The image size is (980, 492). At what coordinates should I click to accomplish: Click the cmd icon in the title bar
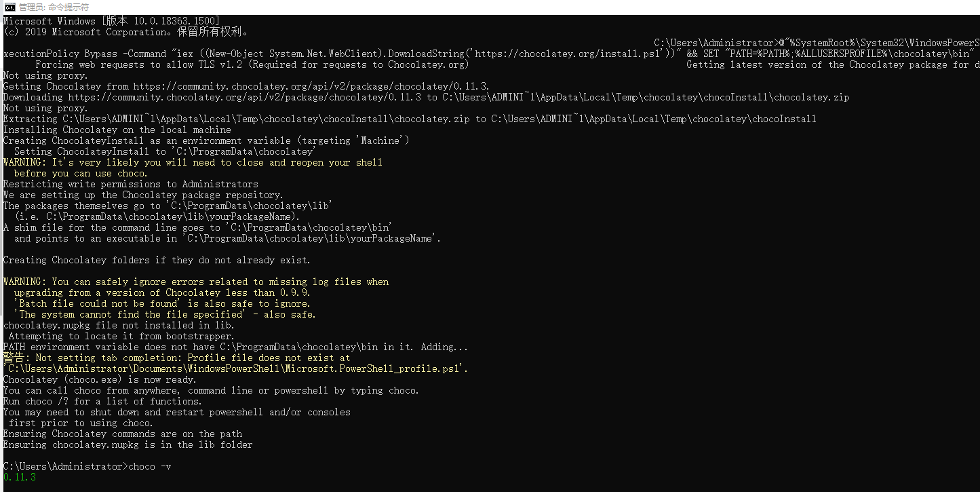(x=9, y=7)
